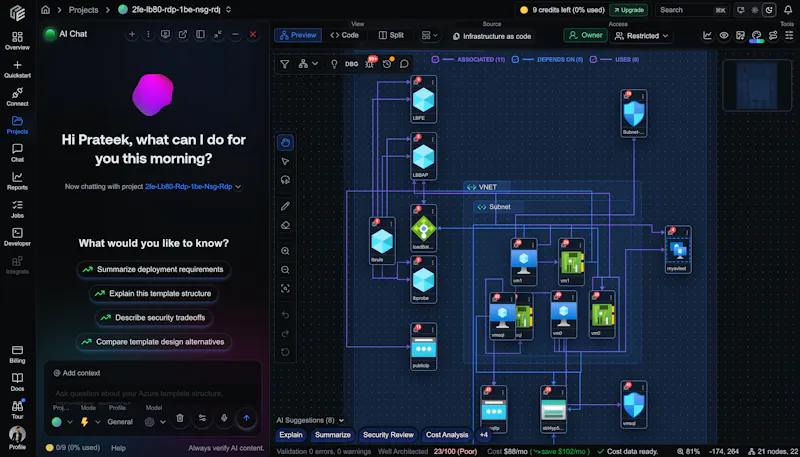800x457 pixels.
Task: Switch to the Split view tab
Action: pos(391,35)
